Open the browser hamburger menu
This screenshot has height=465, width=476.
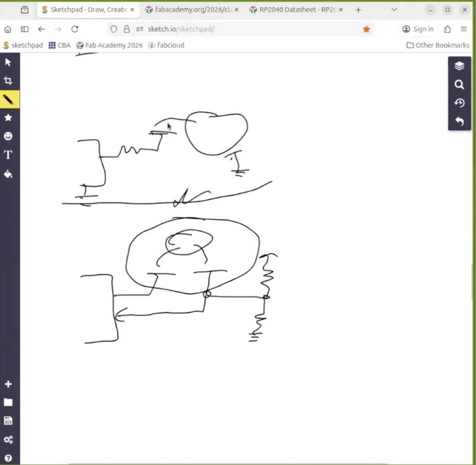tap(464, 29)
